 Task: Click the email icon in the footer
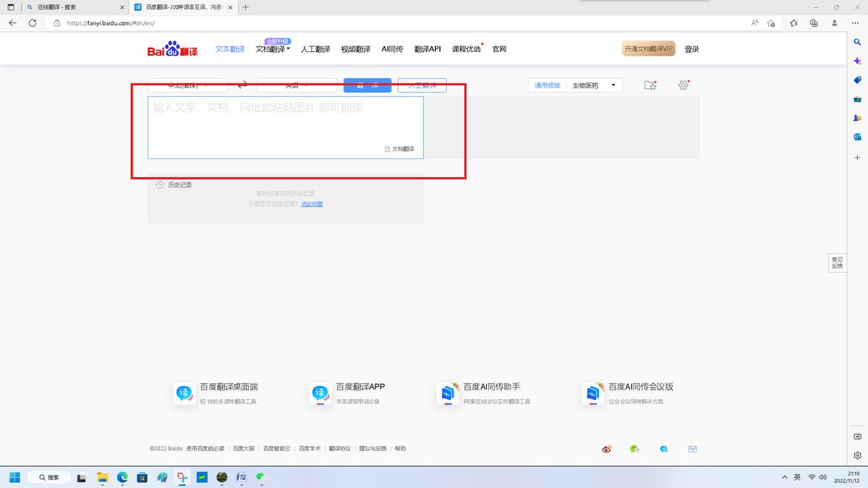coord(692,449)
